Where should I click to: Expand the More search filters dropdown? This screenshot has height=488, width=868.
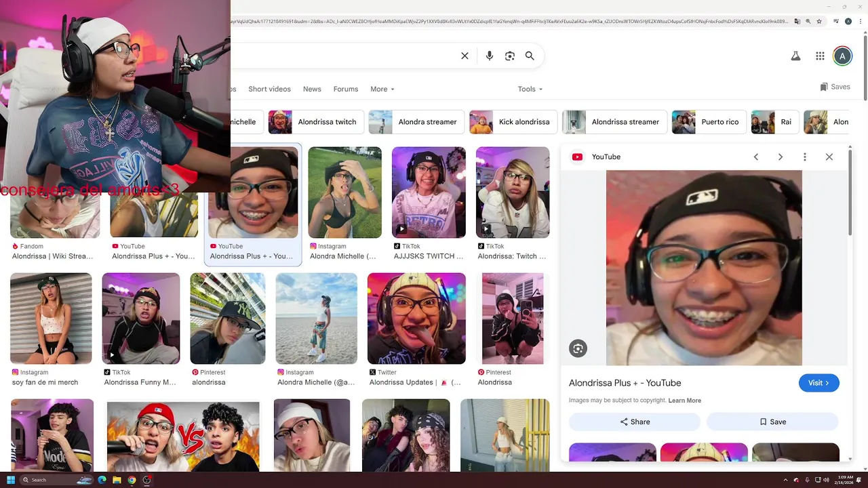click(x=382, y=89)
